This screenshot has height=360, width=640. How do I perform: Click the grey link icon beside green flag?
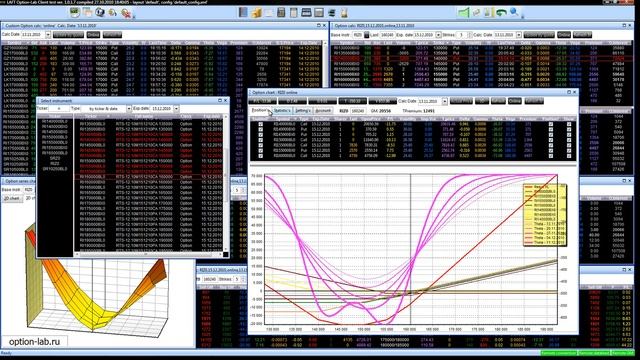tap(476, 13)
